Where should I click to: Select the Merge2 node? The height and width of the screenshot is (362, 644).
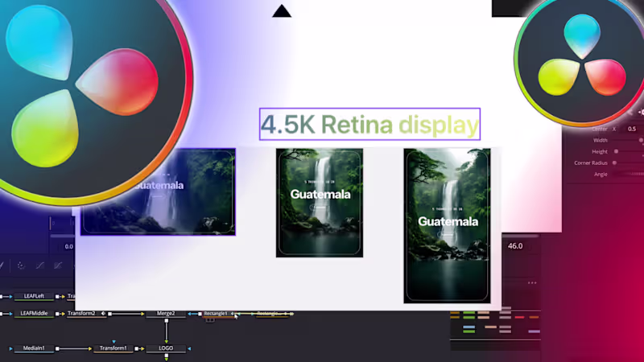166,313
